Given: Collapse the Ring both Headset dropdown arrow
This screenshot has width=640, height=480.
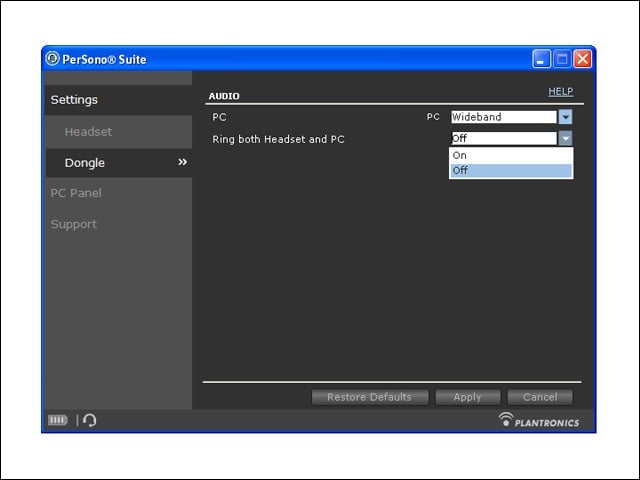Looking at the screenshot, I should click(x=565, y=138).
